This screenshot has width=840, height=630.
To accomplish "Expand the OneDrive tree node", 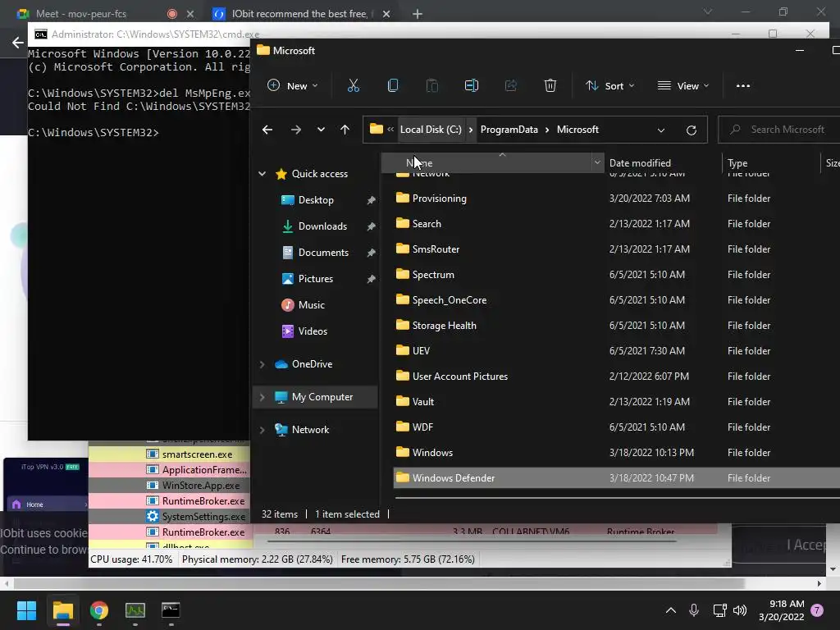I will click(x=262, y=364).
